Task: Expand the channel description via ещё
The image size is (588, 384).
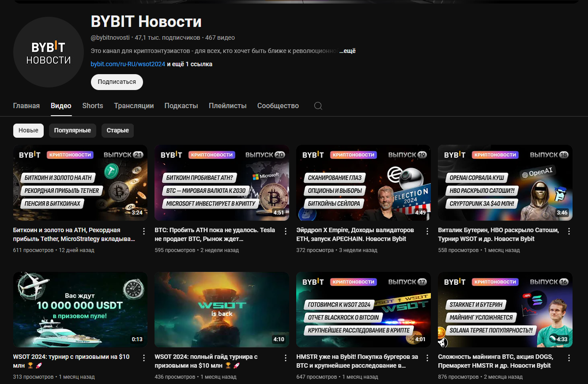Action: (348, 50)
